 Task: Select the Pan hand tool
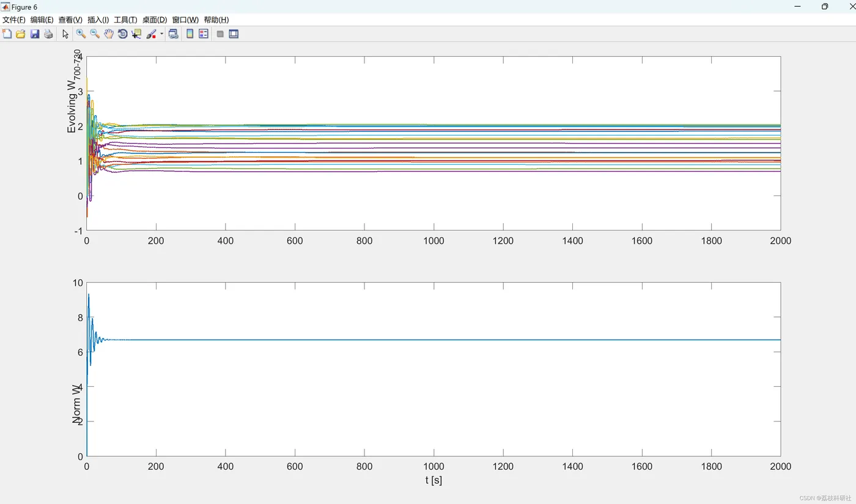tap(109, 34)
